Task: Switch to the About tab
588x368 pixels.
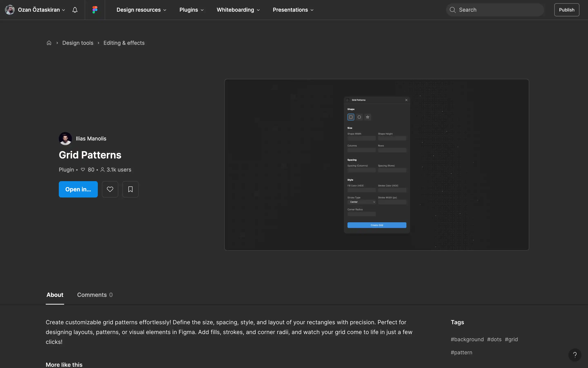Action: (55, 295)
